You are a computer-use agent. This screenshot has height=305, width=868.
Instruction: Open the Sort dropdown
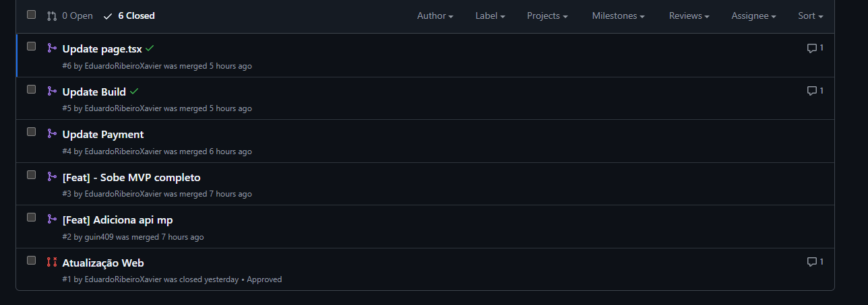[x=810, y=15]
